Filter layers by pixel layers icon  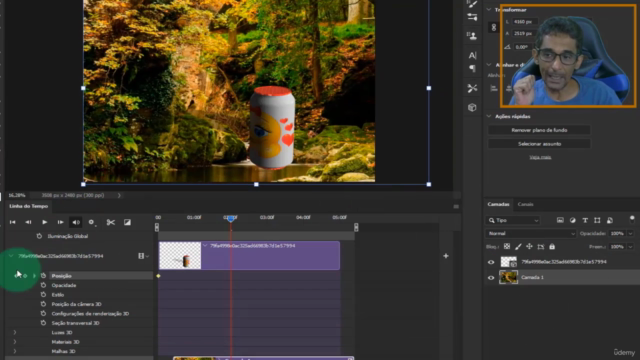[560, 220]
